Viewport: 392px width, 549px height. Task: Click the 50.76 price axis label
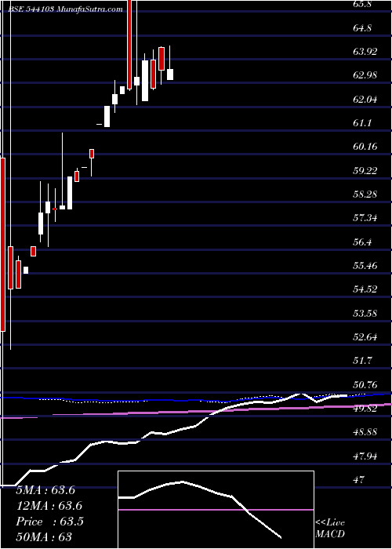pos(365,384)
